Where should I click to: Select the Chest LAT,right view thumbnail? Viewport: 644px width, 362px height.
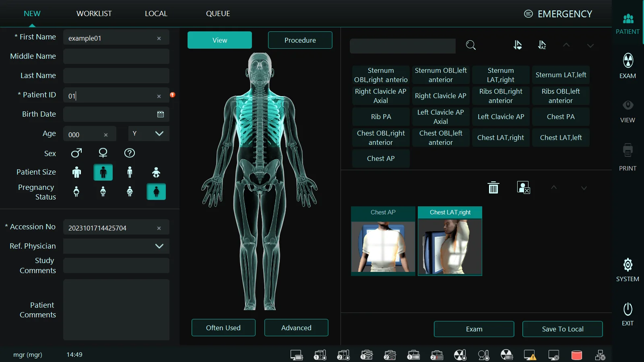tap(450, 241)
